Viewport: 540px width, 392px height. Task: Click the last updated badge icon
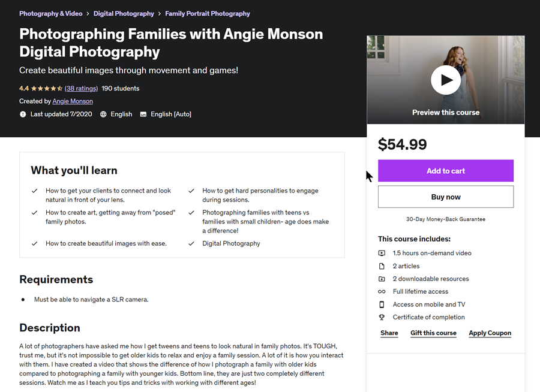click(23, 114)
